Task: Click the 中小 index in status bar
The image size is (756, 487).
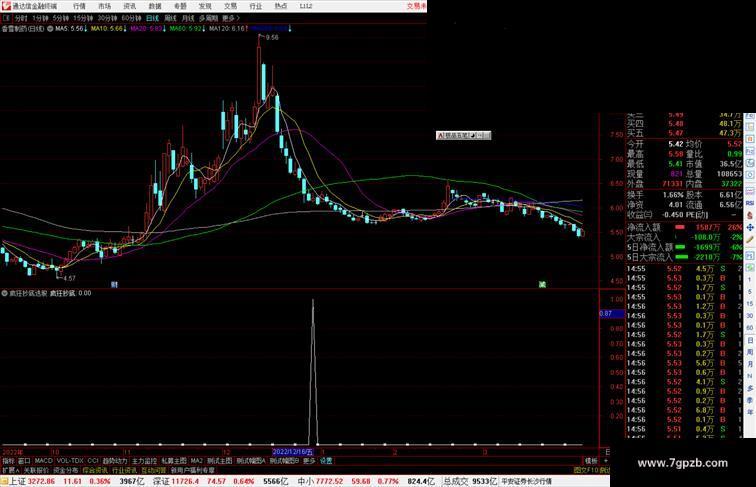Action: [305, 481]
